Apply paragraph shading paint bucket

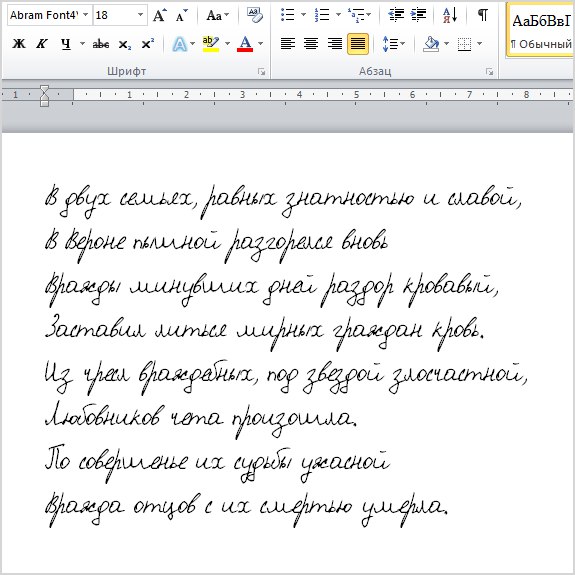tap(431, 44)
